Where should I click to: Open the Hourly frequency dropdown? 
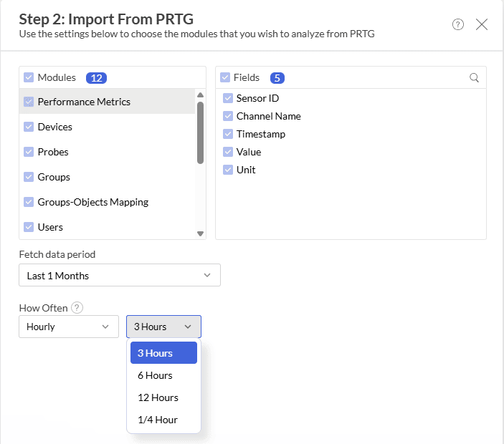pyautogui.click(x=68, y=327)
